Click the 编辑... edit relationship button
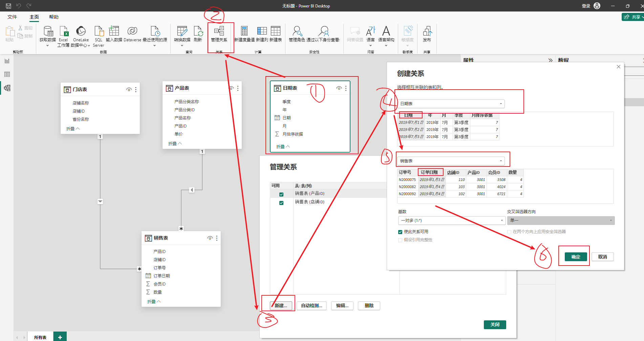This screenshot has width=644, height=341. pos(342,306)
